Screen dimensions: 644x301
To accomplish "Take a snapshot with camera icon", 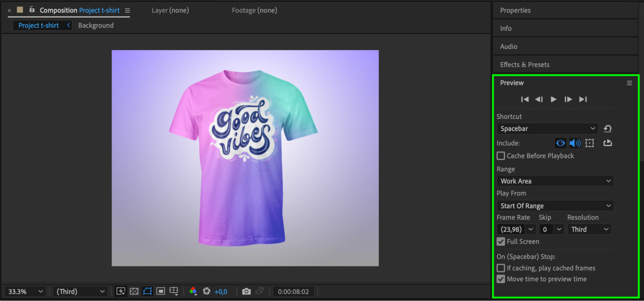I will click(246, 291).
